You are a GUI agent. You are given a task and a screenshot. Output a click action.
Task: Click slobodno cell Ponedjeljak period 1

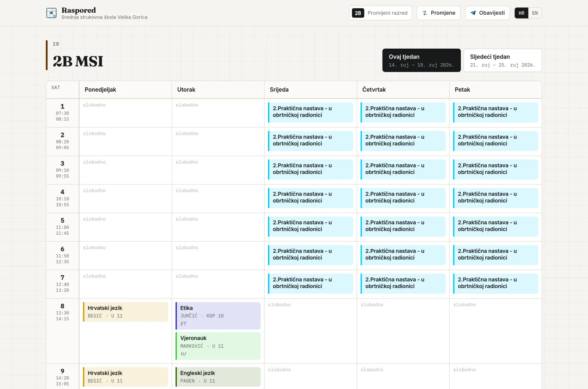[x=125, y=113]
